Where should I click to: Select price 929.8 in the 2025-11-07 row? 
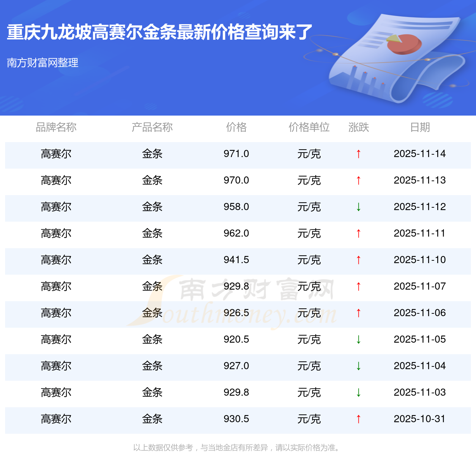pos(236,286)
